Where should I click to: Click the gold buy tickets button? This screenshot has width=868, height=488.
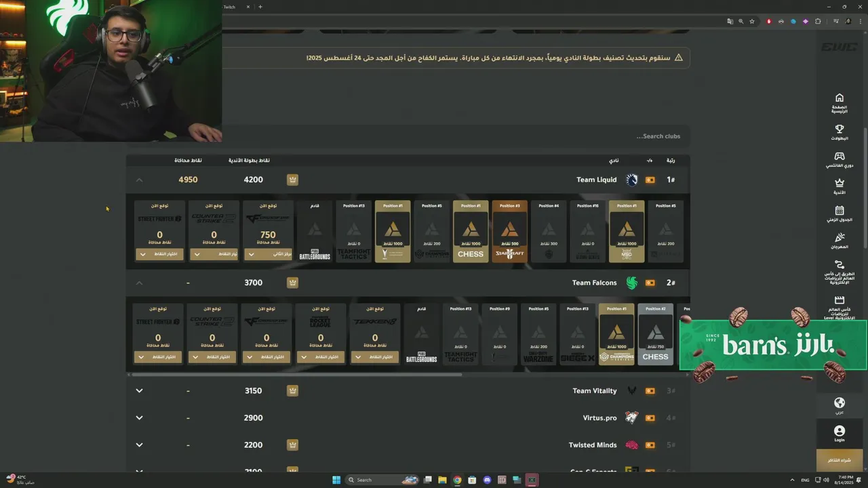[x=840, y=460]
